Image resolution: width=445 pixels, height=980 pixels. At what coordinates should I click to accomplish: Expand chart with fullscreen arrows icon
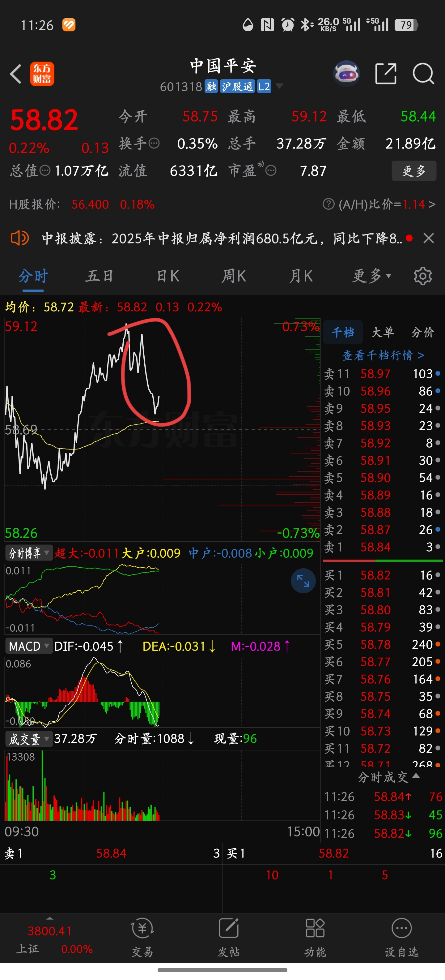[303, 581]
